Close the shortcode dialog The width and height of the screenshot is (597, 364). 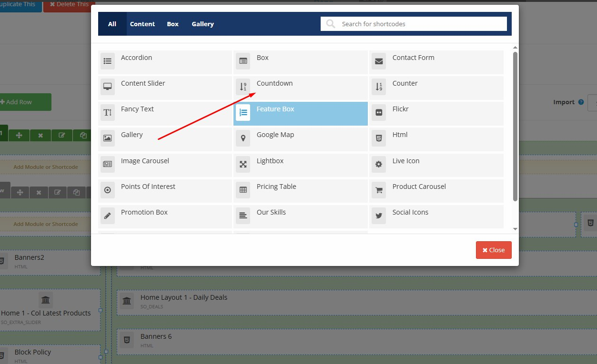tap(493, 250)
